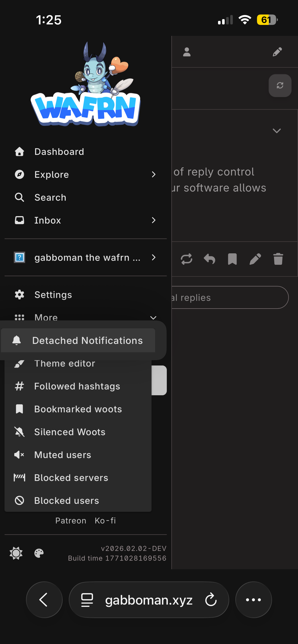
Task: Tap the reply arrow icon on post
Action: tap(209, 259)
